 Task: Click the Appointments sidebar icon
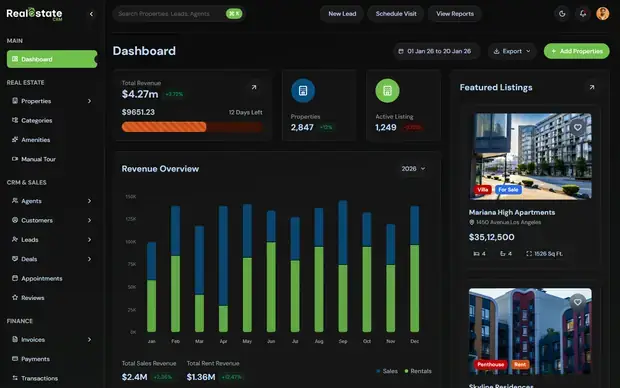15,278
